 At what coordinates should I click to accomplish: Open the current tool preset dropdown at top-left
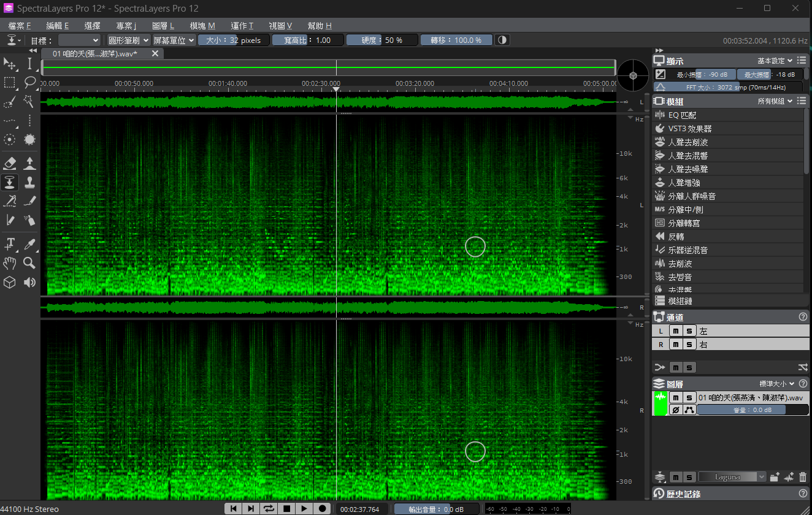click(13, 40)
